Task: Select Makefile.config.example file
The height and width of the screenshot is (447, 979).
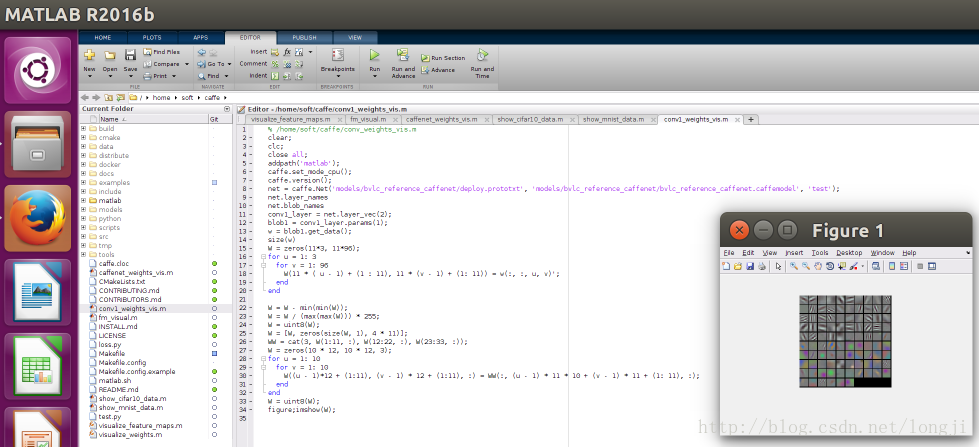Action: click(137, 371)
